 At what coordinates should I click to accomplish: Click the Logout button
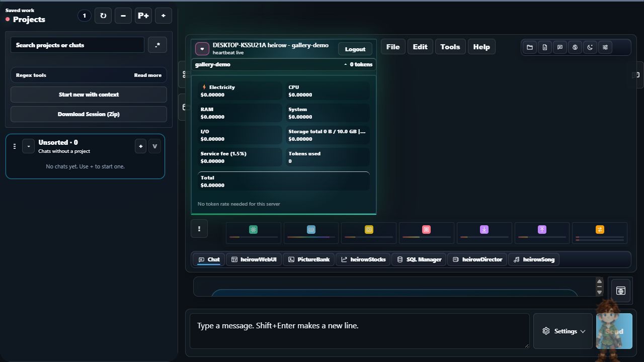pos(355,49)
